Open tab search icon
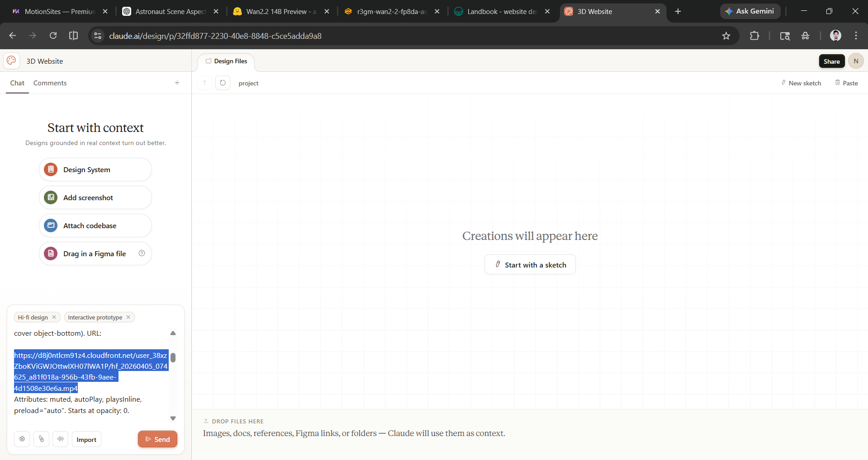This screenshot has height=460, width=868. click(785, 36)
